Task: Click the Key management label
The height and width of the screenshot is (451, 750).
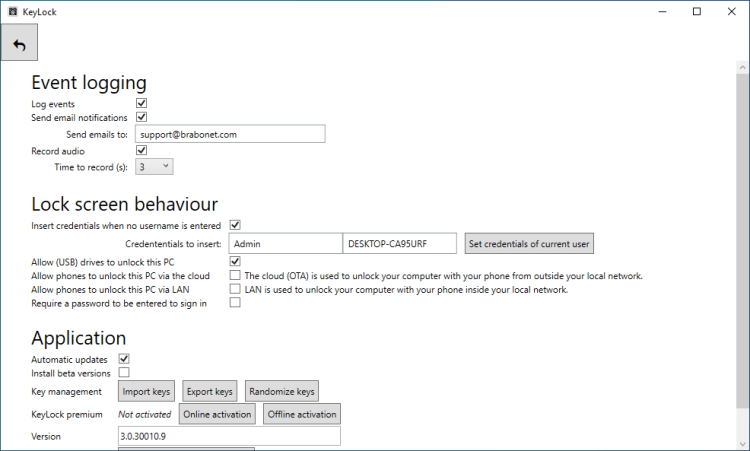Action: click(x=66, y=392)
